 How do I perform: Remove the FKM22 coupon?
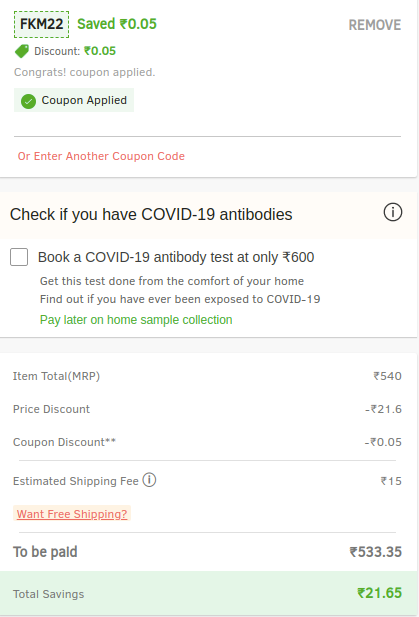(x=375, y=25)
